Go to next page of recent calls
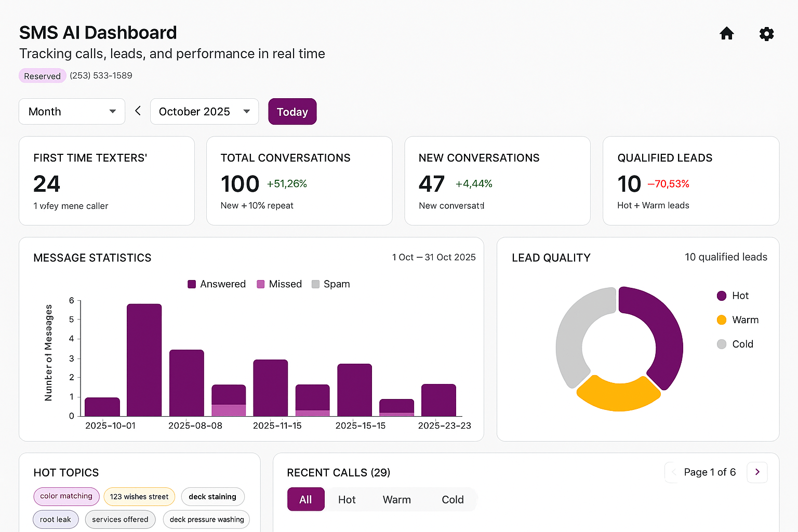 click(x=757, y=472)
